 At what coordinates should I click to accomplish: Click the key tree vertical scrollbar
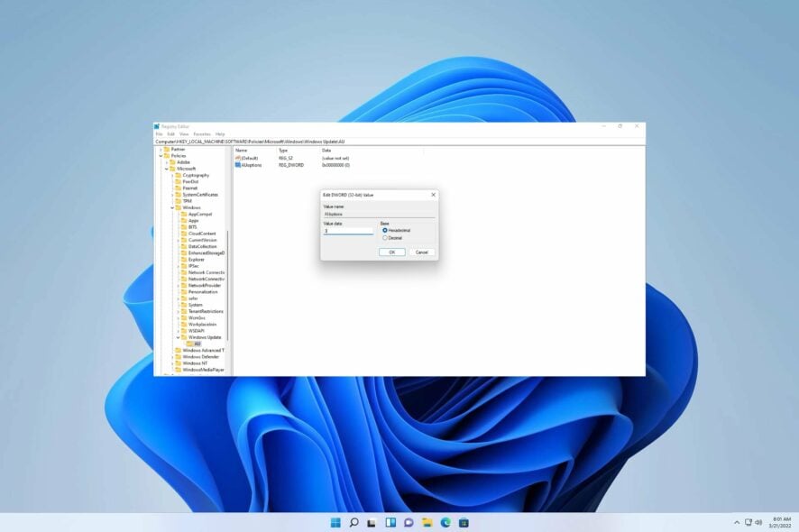coord(228,285)
